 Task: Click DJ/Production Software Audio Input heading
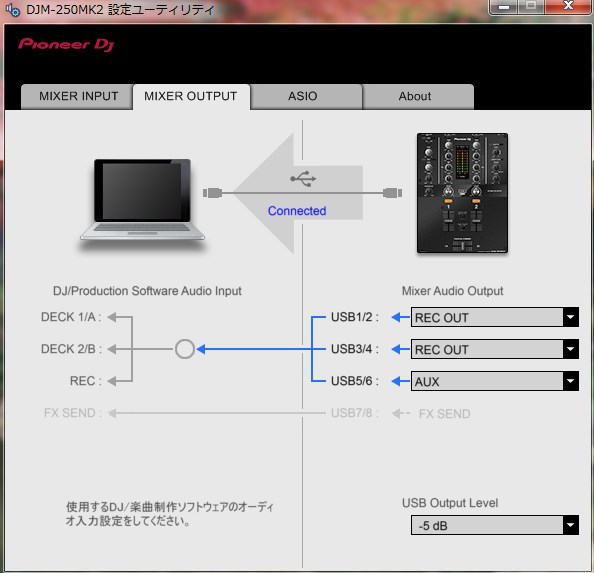147,291
